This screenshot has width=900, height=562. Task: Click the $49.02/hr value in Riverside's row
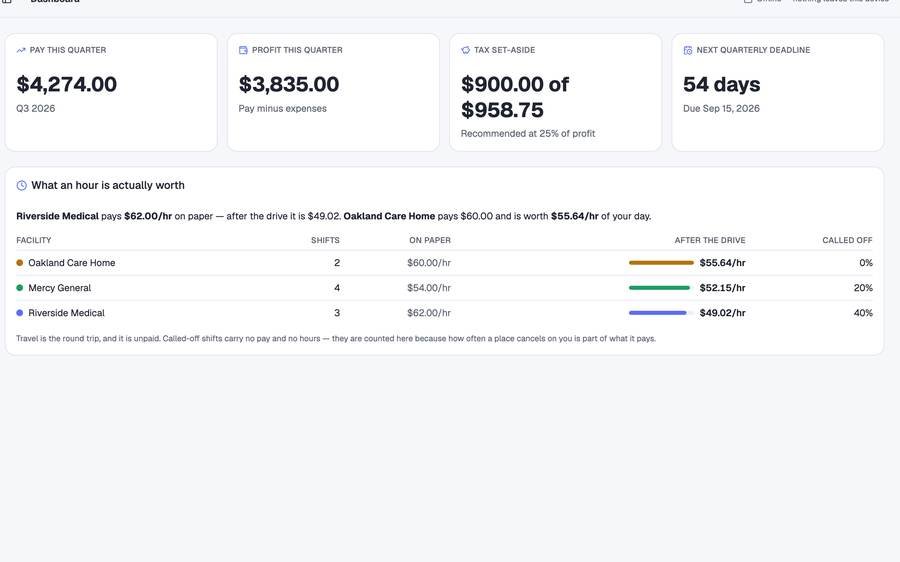(x=723, y=313)
